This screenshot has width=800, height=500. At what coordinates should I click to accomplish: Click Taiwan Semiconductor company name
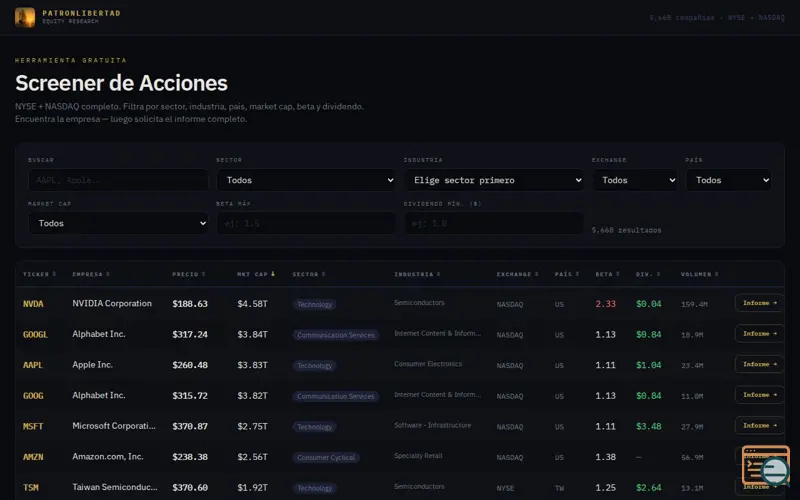tap(115, 487)
